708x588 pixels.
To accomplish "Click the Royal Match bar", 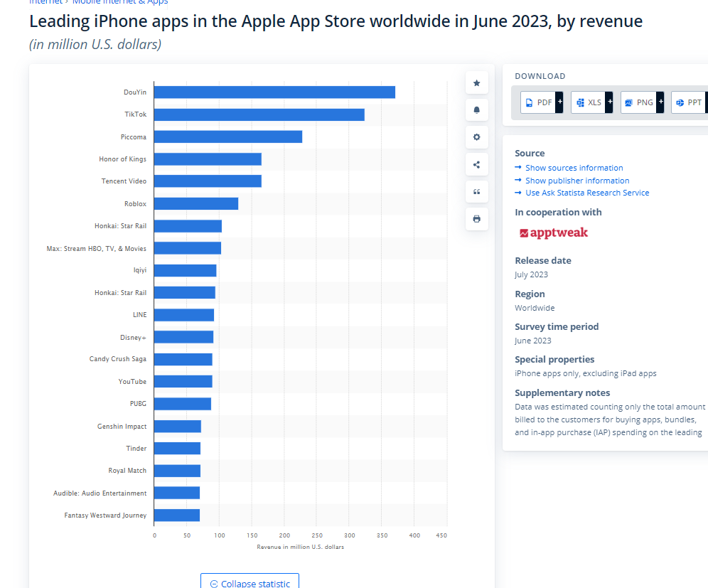I will click(x=177, y=471).
